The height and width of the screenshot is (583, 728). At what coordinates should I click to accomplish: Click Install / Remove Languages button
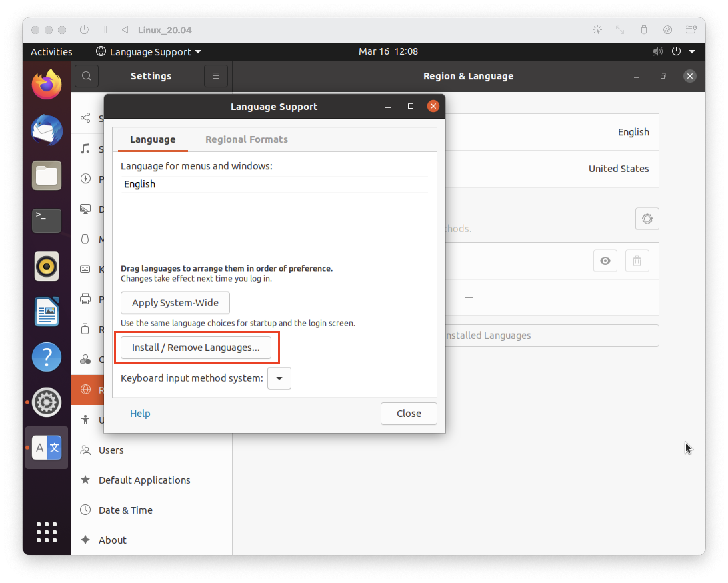pos(196,348)
